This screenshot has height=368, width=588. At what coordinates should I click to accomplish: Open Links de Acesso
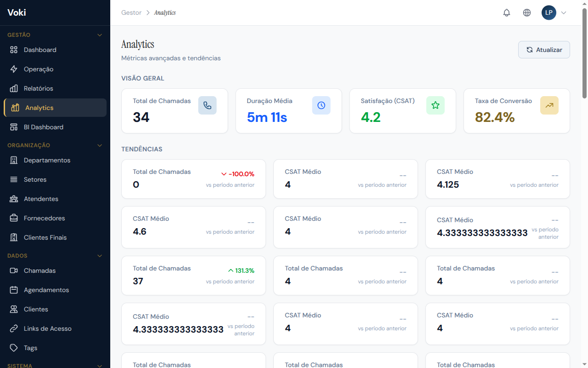coord(47,328)
